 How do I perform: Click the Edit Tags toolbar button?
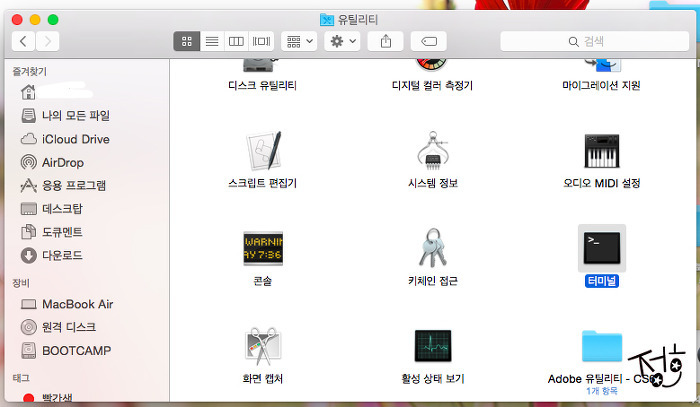click(429, 42)
